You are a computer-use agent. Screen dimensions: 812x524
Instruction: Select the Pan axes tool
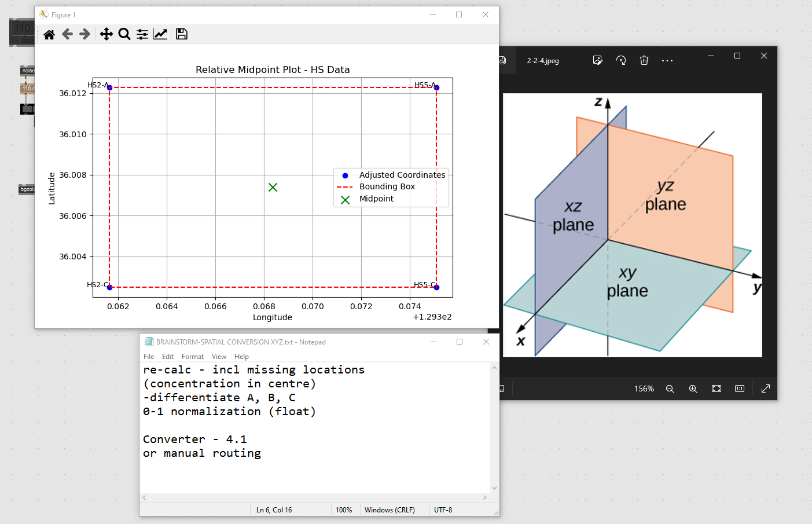(106, 34)
